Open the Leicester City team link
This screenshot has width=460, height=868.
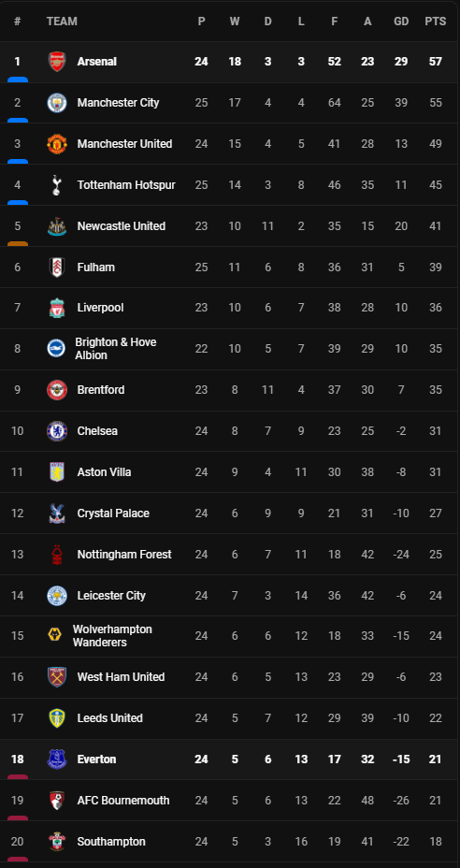(111, 596)
